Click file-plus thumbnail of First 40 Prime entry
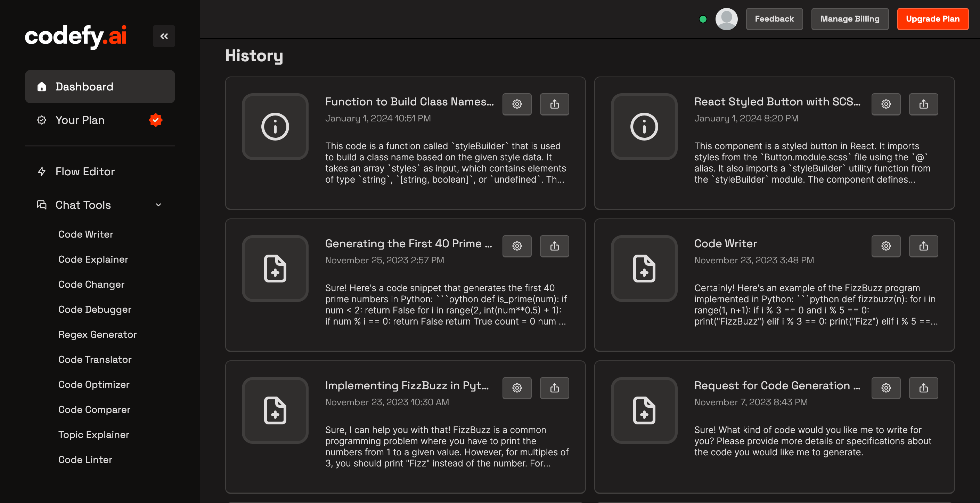This screenshot has height=503, width=980. [275, 269]
